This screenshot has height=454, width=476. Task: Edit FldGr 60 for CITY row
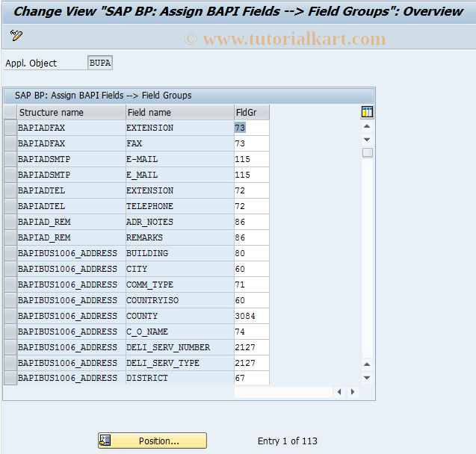(x=251, y=269)
